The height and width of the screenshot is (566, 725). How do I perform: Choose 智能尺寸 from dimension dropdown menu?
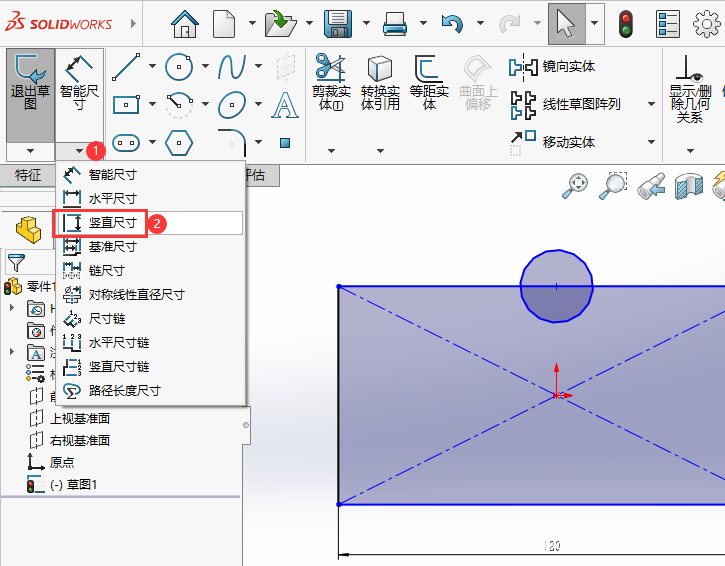pyautogui.click(x=151, y=175)
